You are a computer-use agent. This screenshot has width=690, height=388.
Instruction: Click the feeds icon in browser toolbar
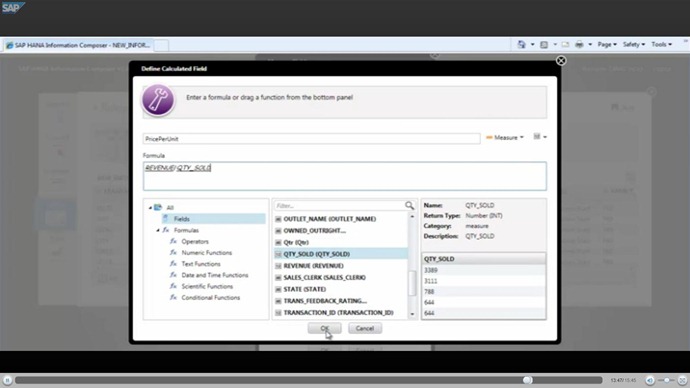pyautogui.click(x=544, y=44)
